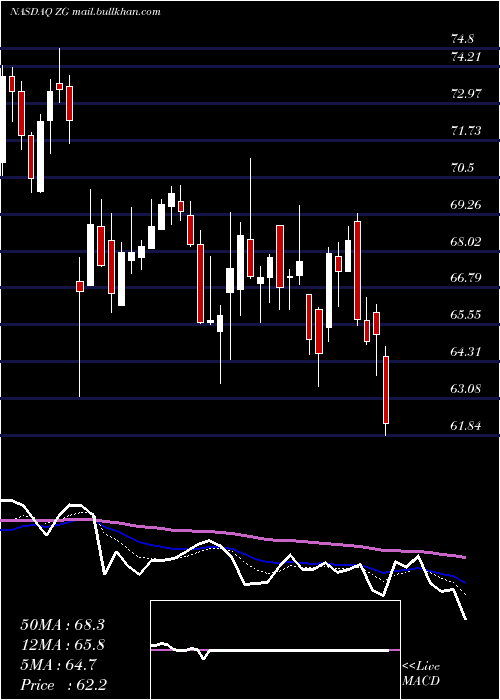This screenshot has width=500, height=700.
Task: Click the 71.73 price axis label
Action: [x=467, y=130]
